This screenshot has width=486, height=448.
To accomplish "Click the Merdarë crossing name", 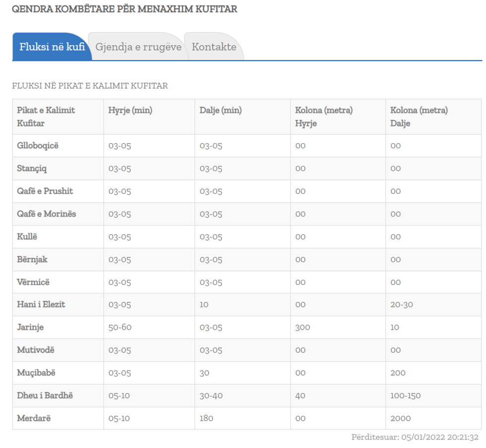I will coord(34,418).
